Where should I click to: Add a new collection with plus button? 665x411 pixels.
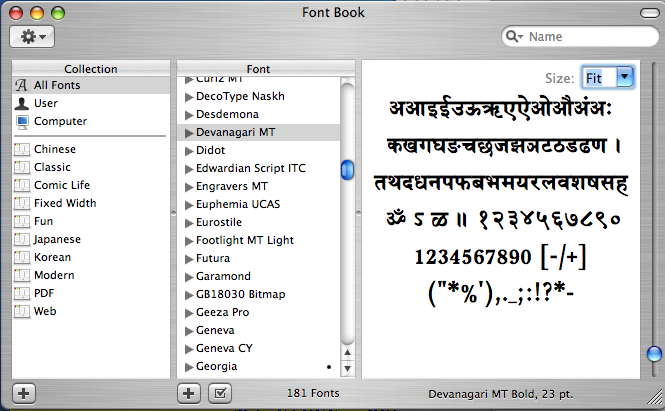(x=24, y=393)
